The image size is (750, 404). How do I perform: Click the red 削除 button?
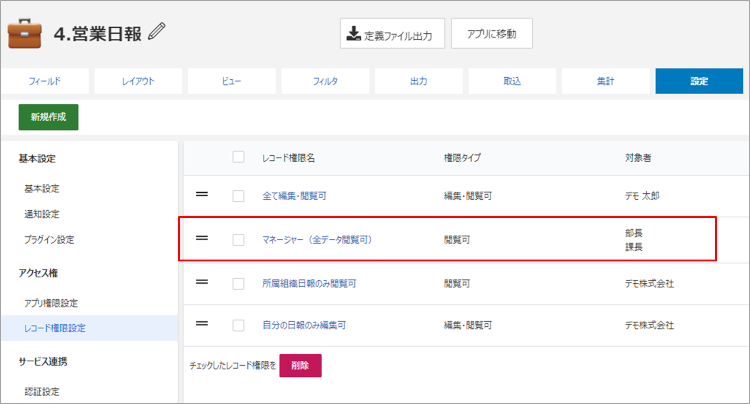point(300,365)
